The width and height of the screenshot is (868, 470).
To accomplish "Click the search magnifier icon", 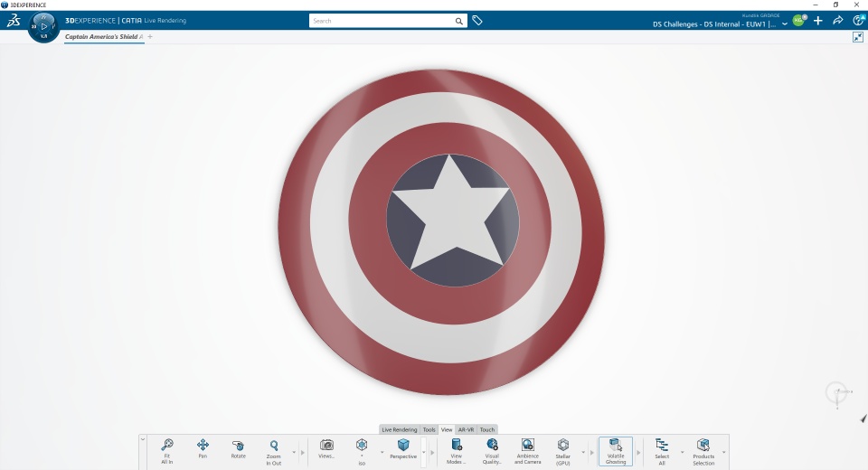I will (x=459, y=21).
